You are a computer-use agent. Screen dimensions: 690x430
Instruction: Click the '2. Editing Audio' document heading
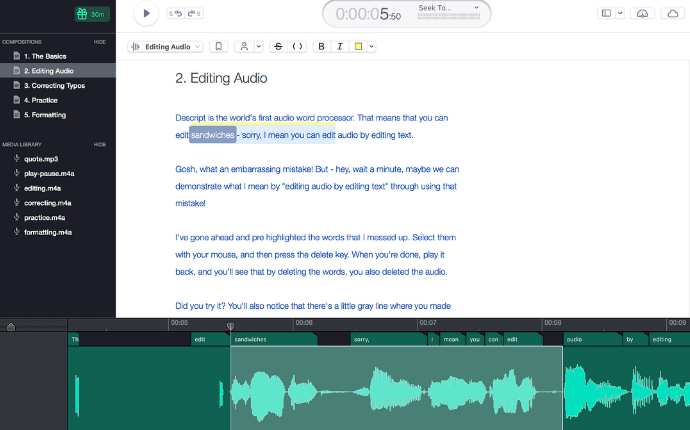tap(221, 78)
